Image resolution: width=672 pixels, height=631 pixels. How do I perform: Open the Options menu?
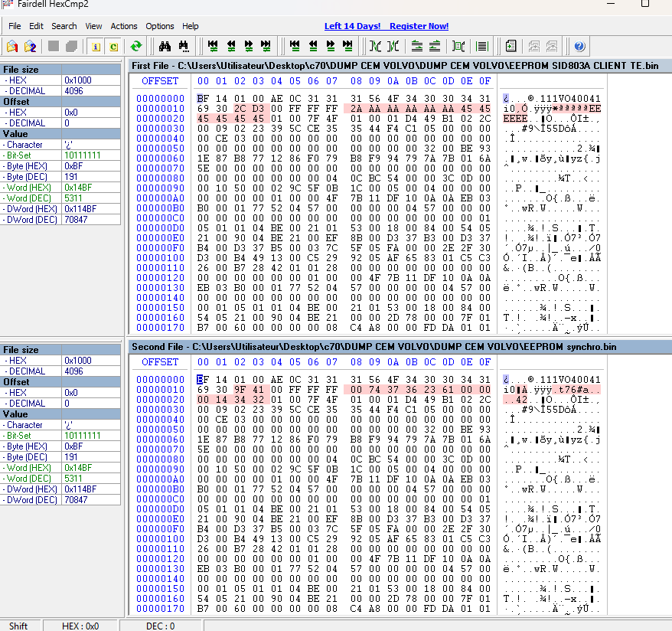click(x=160, y=26)
